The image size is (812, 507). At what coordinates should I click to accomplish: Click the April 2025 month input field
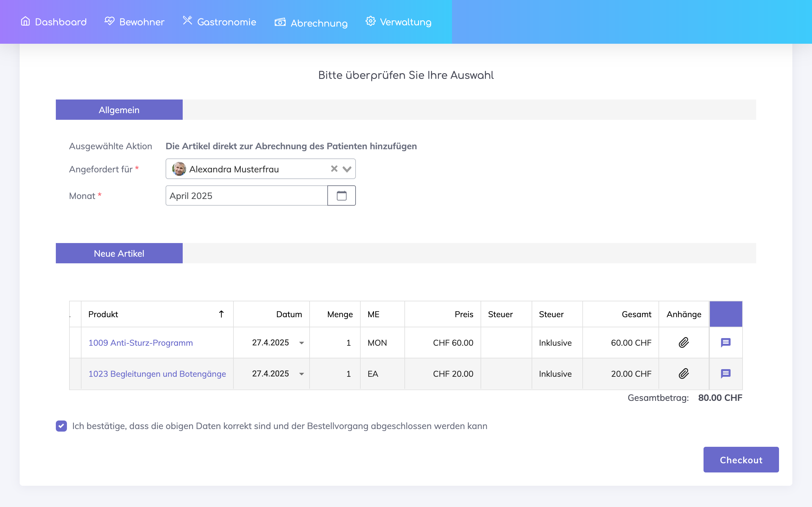(246, 196)
